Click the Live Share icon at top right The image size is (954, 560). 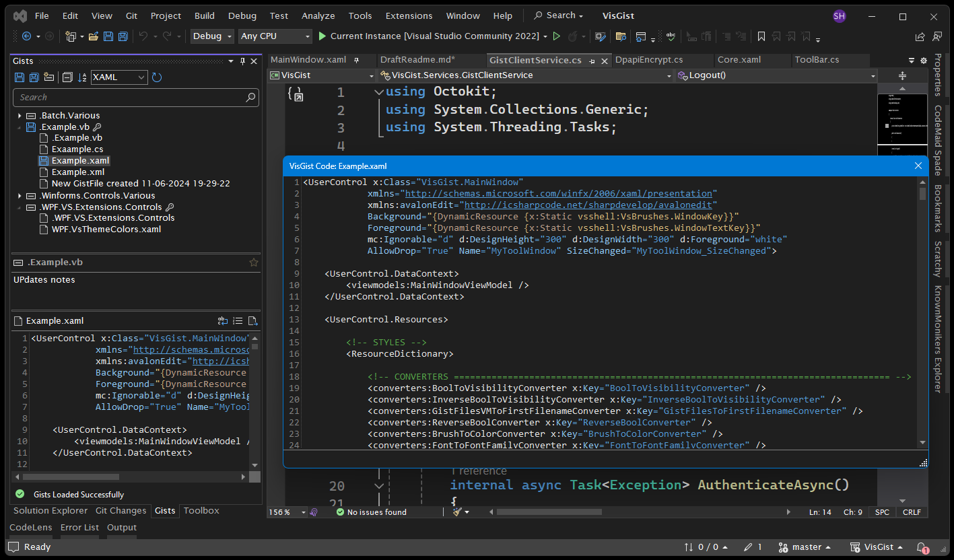point(920,36)
